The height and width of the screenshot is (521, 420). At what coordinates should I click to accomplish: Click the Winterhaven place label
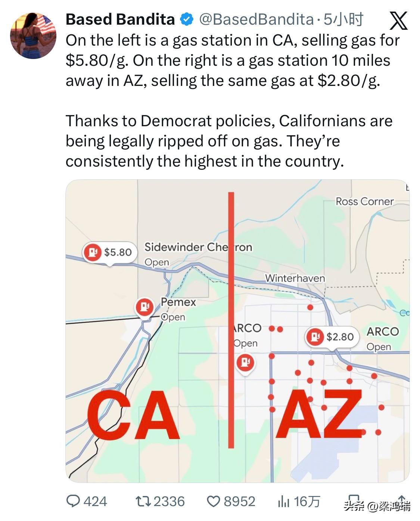click(x=295, y=278)
